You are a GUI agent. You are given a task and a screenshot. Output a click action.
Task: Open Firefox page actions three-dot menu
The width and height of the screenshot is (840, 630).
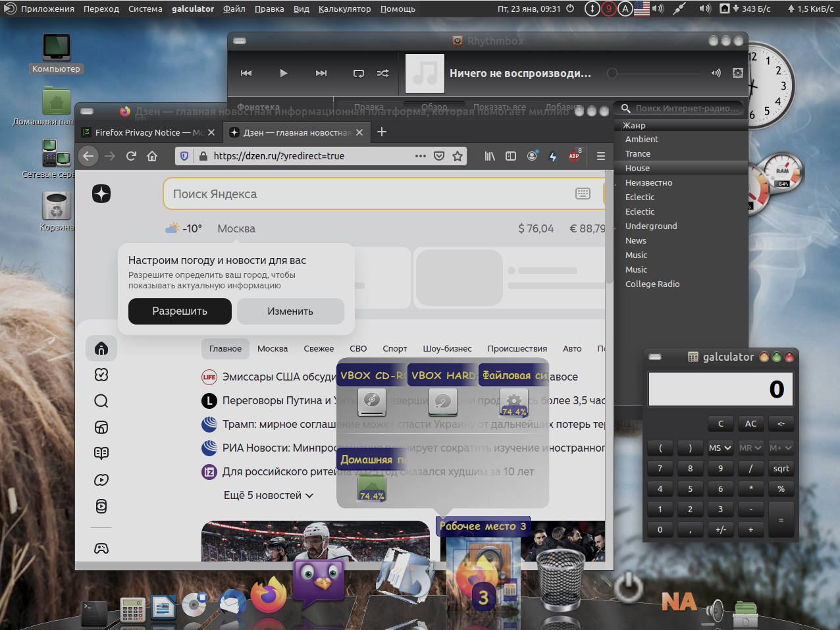pyautogui.click(x=421, y=156)
